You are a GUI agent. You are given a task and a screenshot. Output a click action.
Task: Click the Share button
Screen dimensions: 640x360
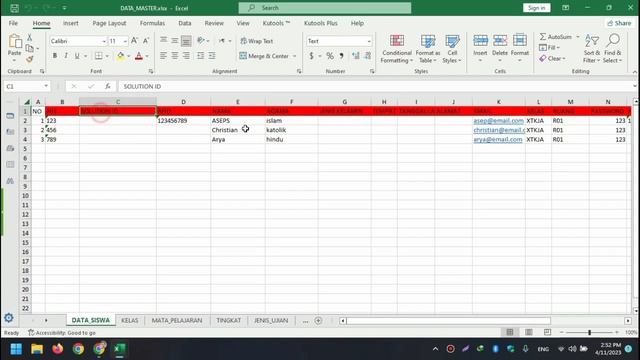(x=619, y=23)
